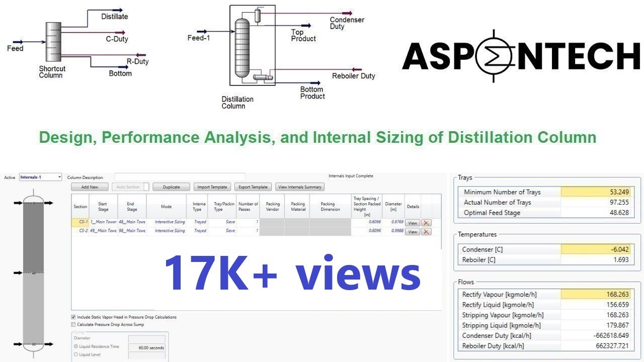Click the lower light section of column diagram
644x362 pixels.
click(x=34, y=309)
